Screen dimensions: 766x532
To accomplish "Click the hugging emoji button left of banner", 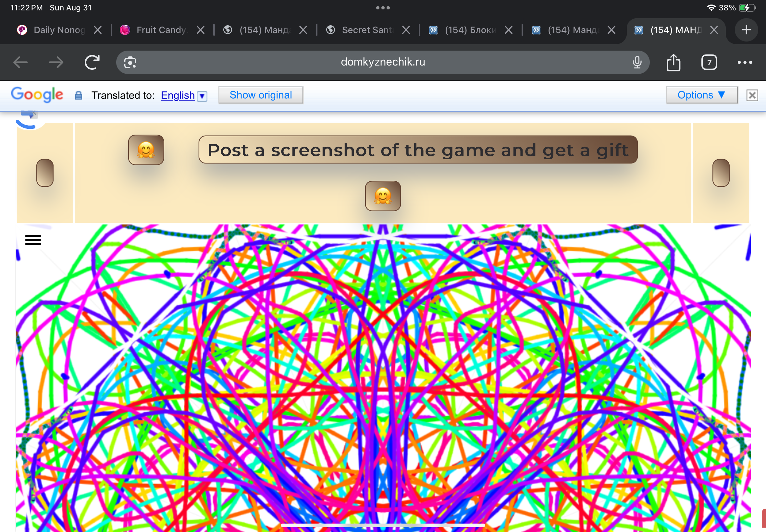I will pos(146,150).
